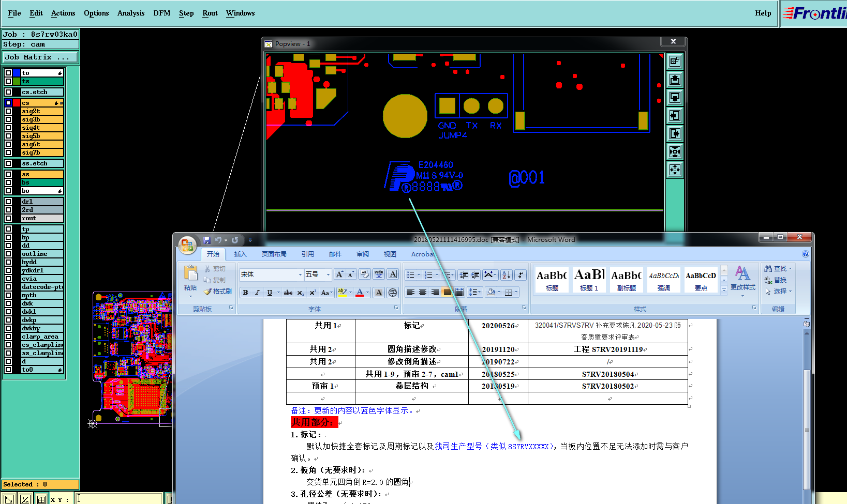Image resolution: width=847 pixels, height=504 pixels.
Task: Open the highlight color dropdown arrow
Action: 350,293
